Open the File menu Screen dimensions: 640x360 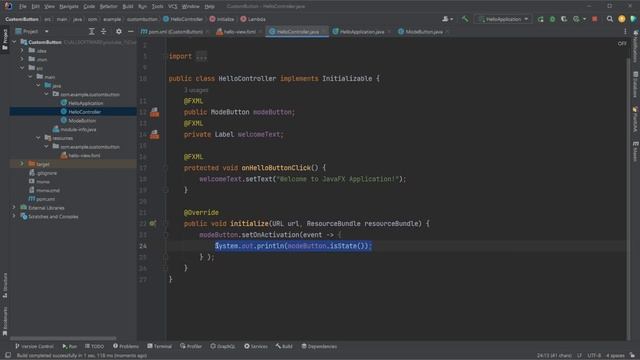[22, 7]
